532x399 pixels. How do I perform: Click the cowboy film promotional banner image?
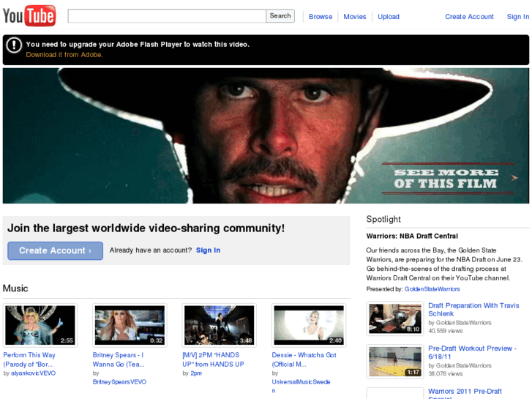click(266, 136)
